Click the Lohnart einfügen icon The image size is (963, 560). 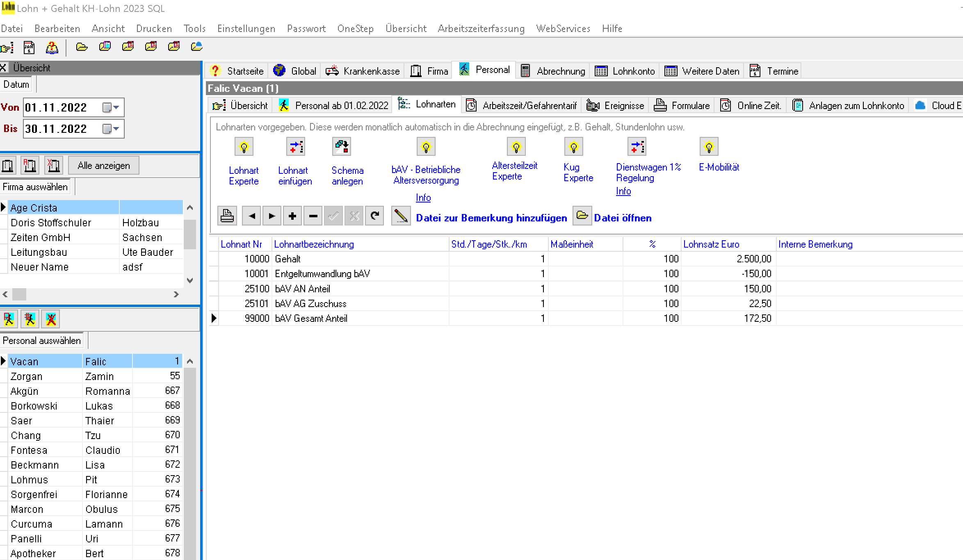[295, 147]
